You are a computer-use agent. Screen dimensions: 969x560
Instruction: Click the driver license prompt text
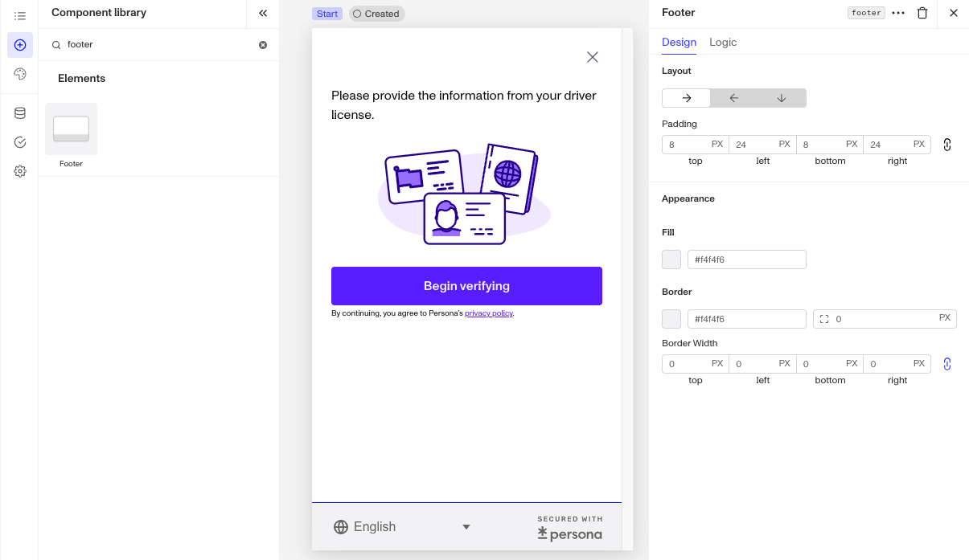464,105
